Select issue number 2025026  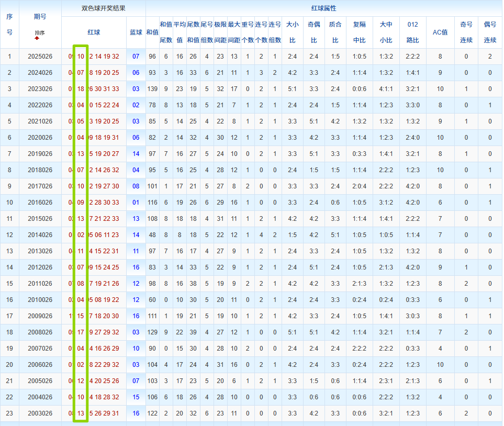click(x=40, y=57)
